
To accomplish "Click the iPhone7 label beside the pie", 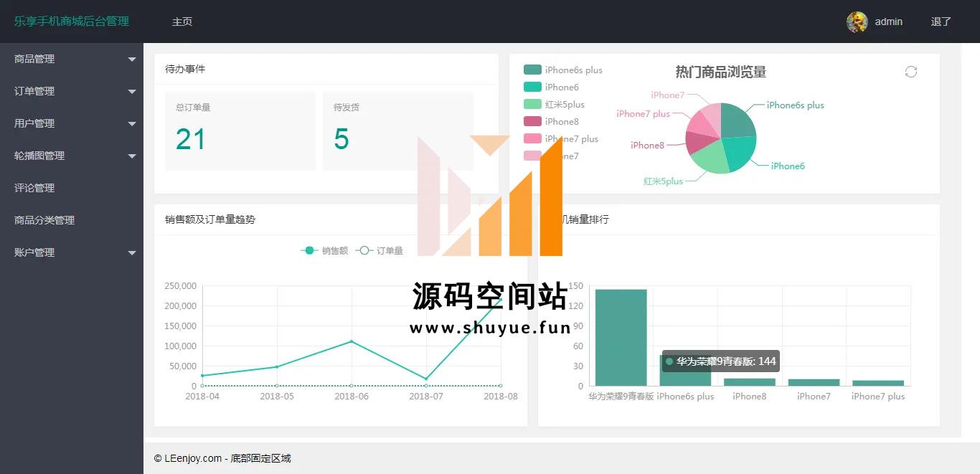I will [x=668, y=95].
